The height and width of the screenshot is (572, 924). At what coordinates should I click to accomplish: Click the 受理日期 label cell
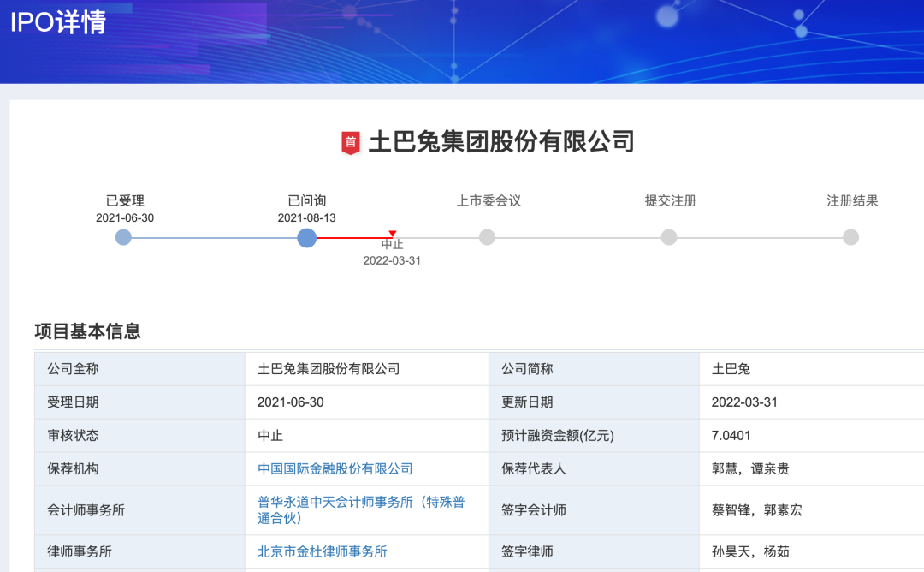point(139,402)
